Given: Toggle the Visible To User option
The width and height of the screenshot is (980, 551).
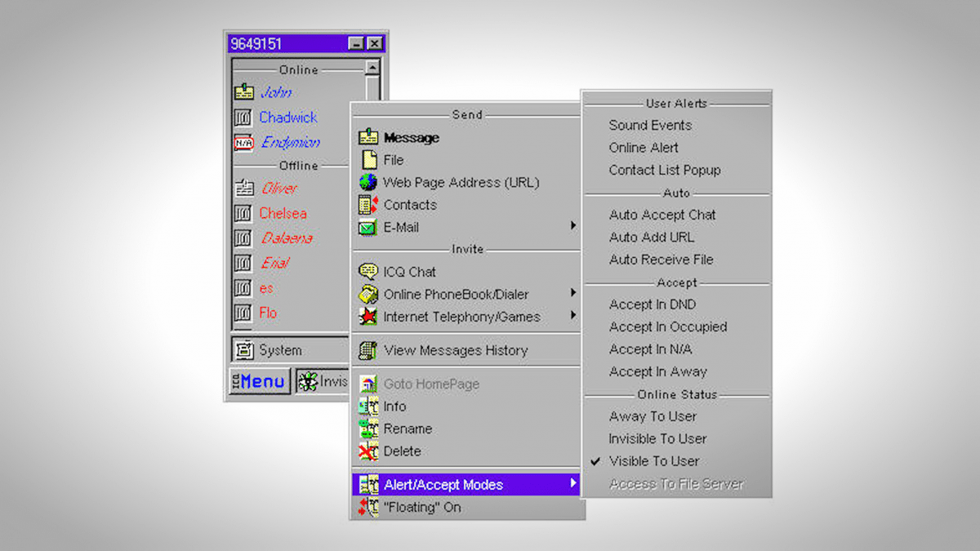Looking at the screenshot, I should (x=653, y=461).
